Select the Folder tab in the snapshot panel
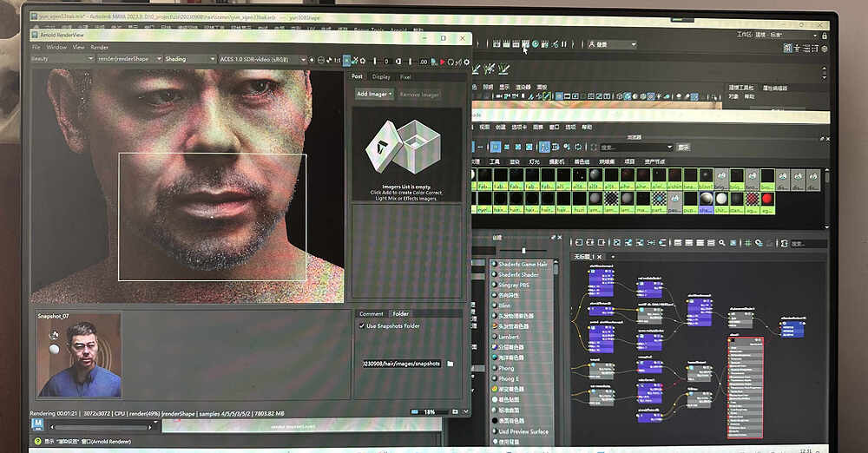The width and height of the screenshot is (868, 453). (x=401, y=313)
